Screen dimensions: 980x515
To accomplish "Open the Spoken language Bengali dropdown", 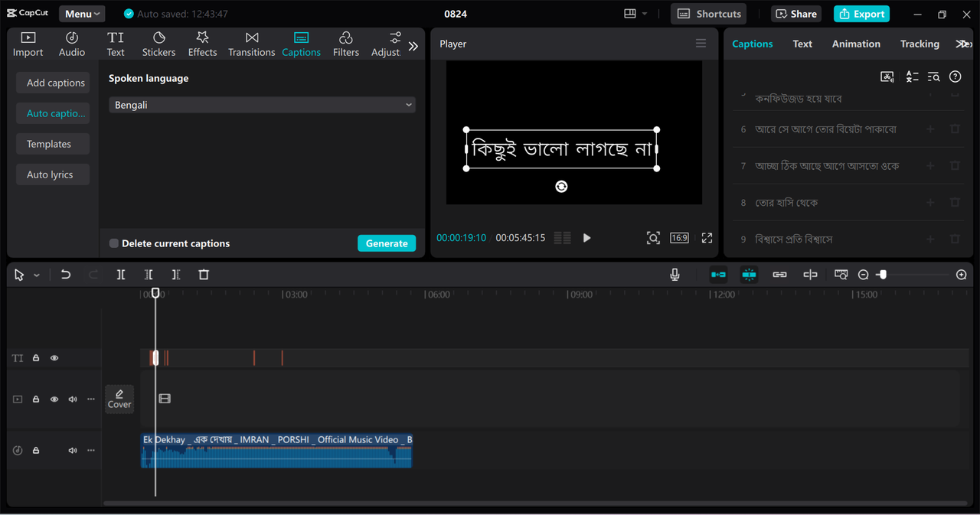I will point(262,105).
